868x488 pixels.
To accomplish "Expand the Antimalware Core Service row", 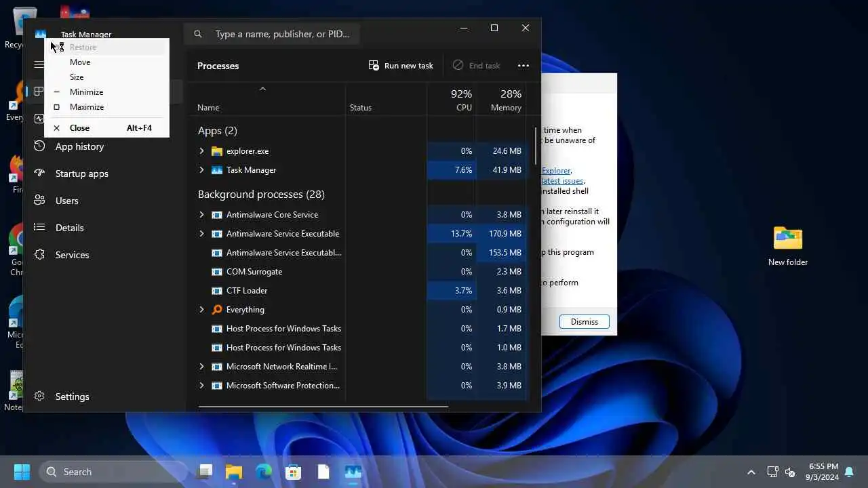I will (201, 215).
